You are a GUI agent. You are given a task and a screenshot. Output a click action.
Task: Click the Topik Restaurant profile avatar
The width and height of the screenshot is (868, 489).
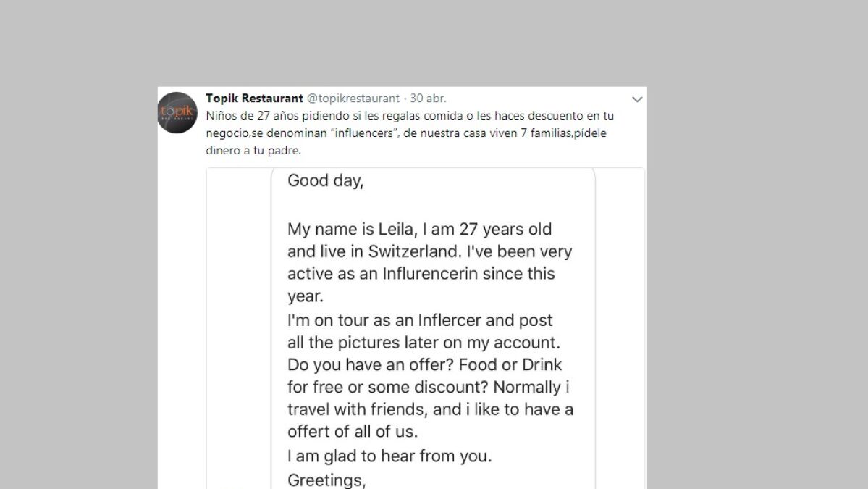[x=177, y=113]
